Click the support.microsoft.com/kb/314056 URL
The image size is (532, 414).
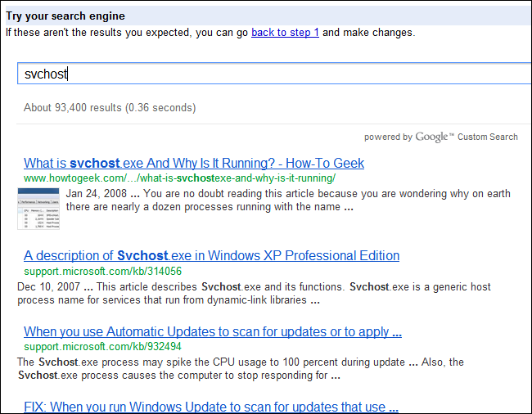102,271
